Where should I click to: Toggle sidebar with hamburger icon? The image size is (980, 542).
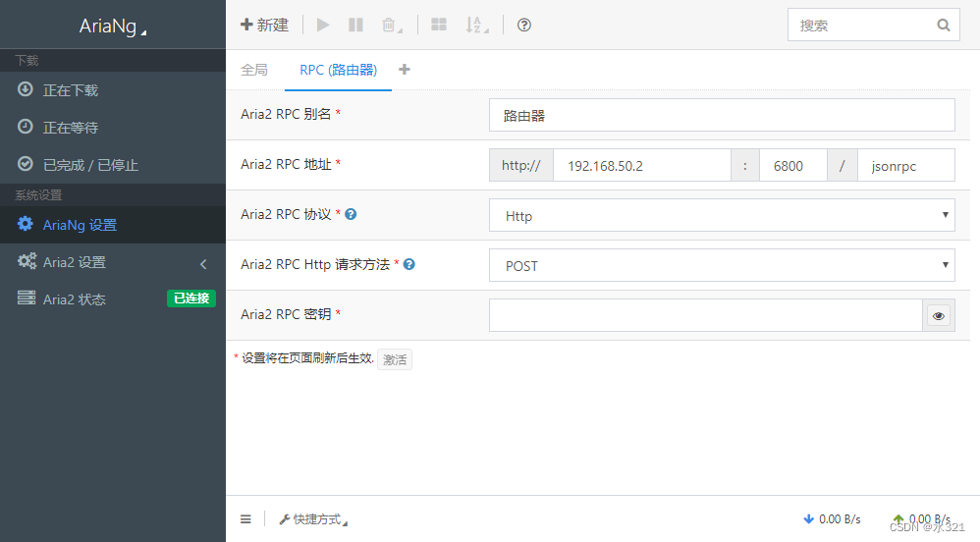(245, 519)
